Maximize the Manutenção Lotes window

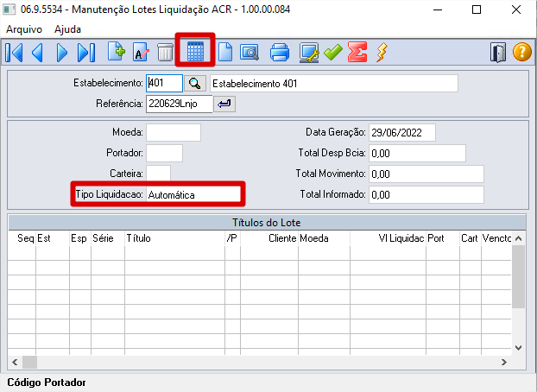[477, 9]
